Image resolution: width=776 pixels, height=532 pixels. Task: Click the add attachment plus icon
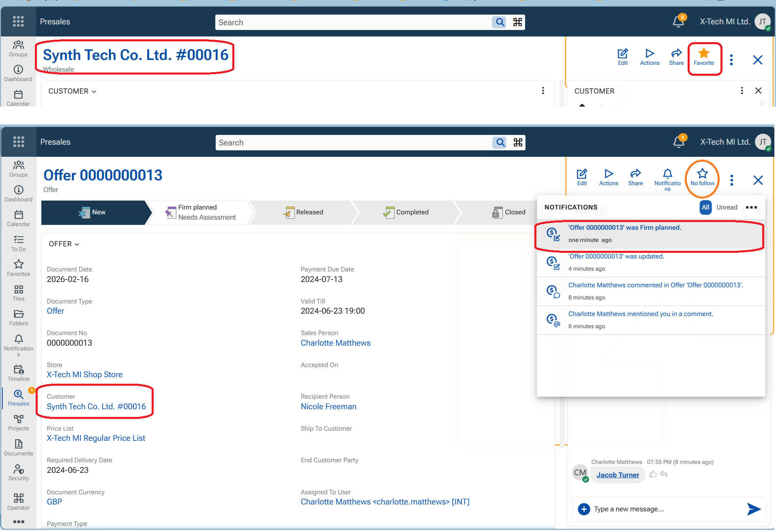[584, 509]
